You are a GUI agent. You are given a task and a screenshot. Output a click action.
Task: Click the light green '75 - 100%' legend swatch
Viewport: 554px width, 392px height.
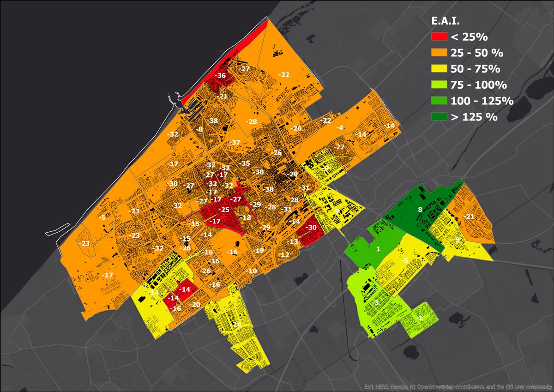click(438, 85)
